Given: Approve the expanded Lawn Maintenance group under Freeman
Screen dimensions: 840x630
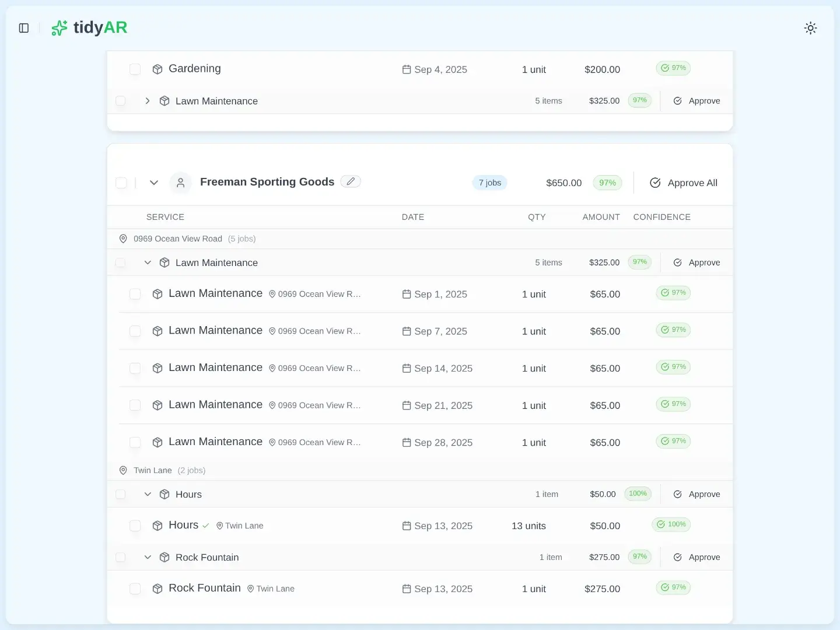Looking at the screenshot, I should (696, 262).
